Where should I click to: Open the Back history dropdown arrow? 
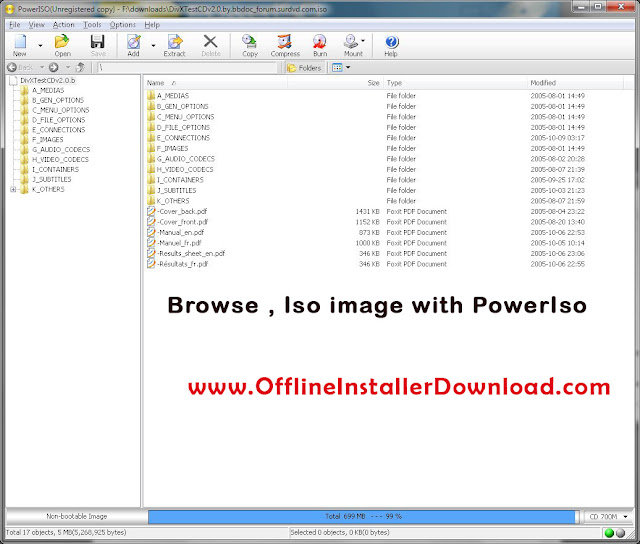click(42, 67)
